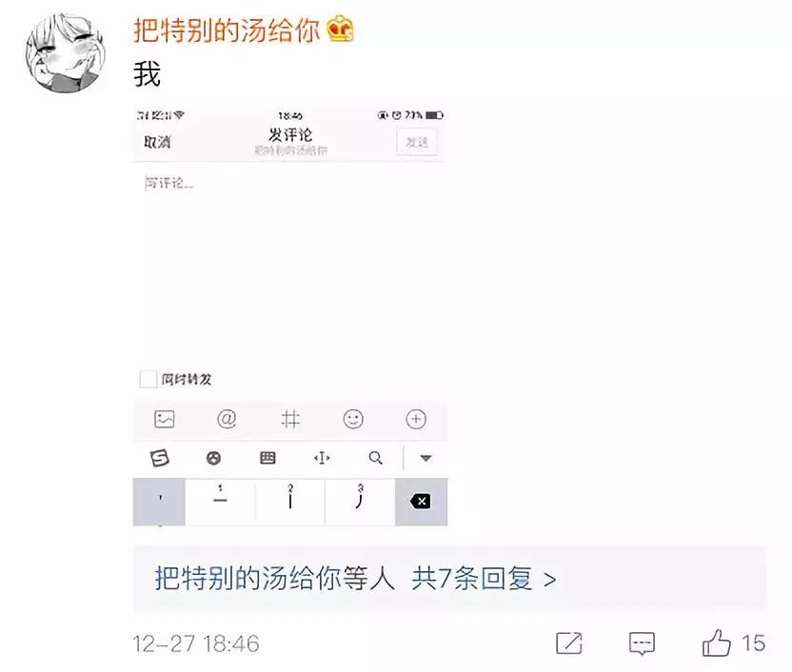Check the 同时转发 checkbox

coord(148,379)
